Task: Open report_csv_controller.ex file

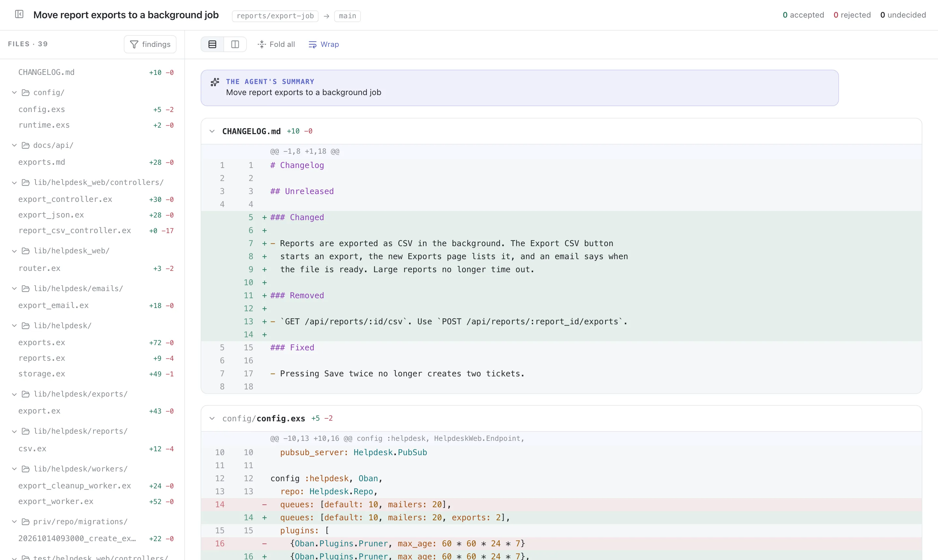Action: pyautogui.click(x=92, y=231)
